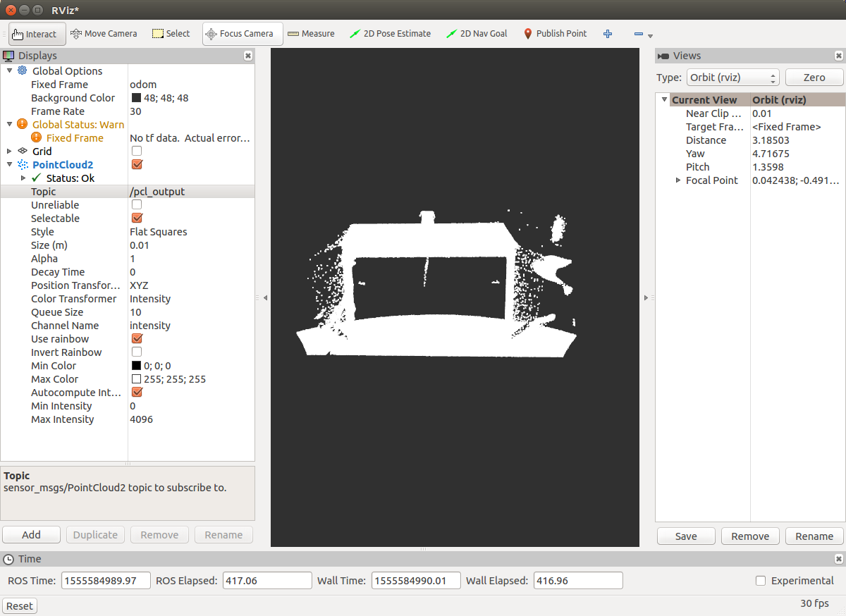Screen dimensions: 846x616
Task: Toggle the Selectable checkbox
Action: (x=137, y=218)
